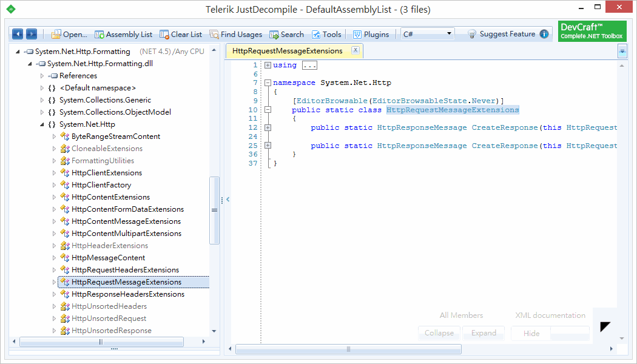637x364 pixels.
Task: Click the HttpContentFormDataExtensions class icon
Action: 64,210
